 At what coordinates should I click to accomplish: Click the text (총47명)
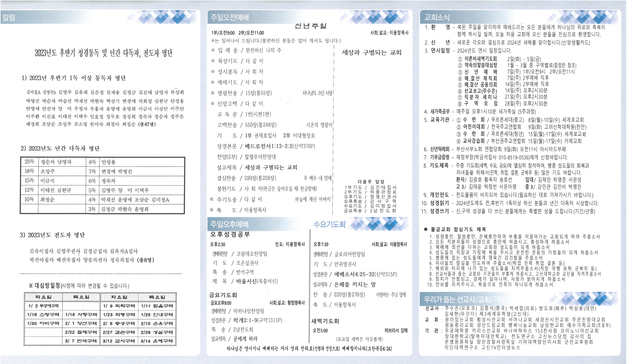click(x=147, y=124)
